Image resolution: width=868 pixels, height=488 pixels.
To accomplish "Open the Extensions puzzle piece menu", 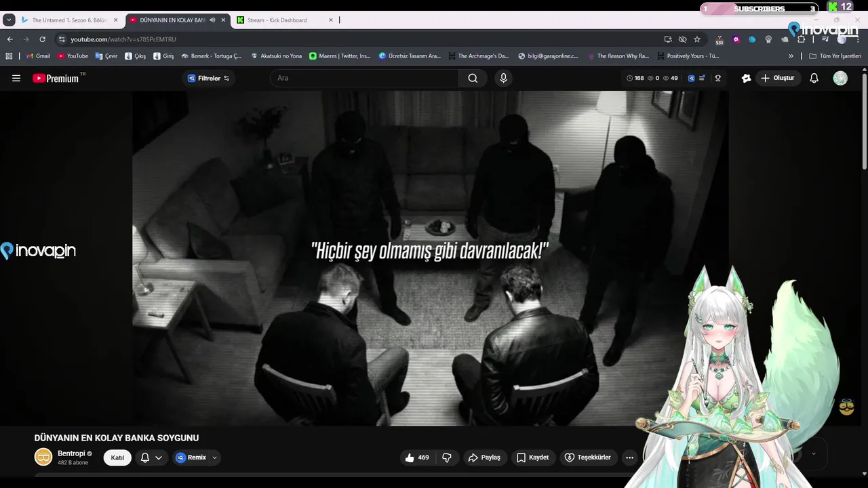I will click(801, 39).
